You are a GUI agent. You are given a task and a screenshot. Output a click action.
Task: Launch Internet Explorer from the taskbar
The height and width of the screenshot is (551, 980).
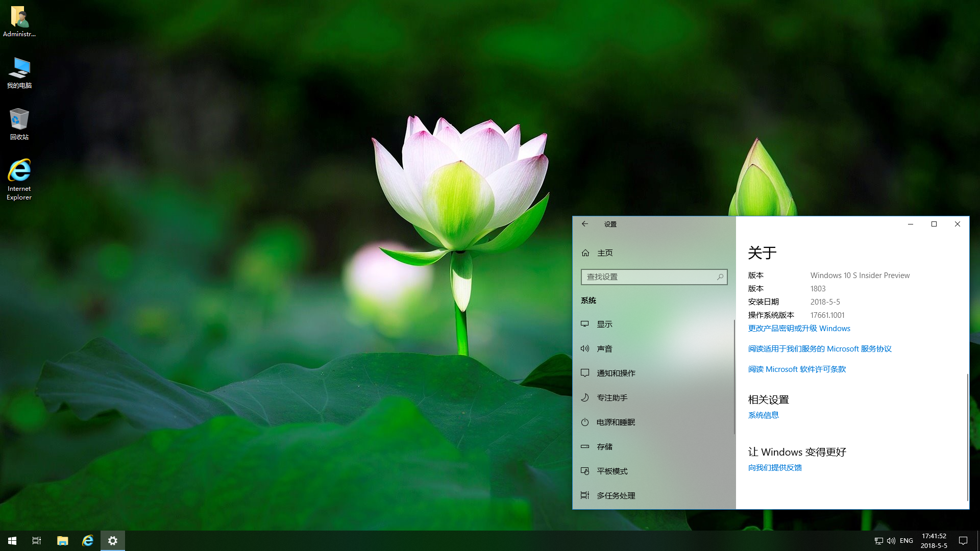pos(88,541)
